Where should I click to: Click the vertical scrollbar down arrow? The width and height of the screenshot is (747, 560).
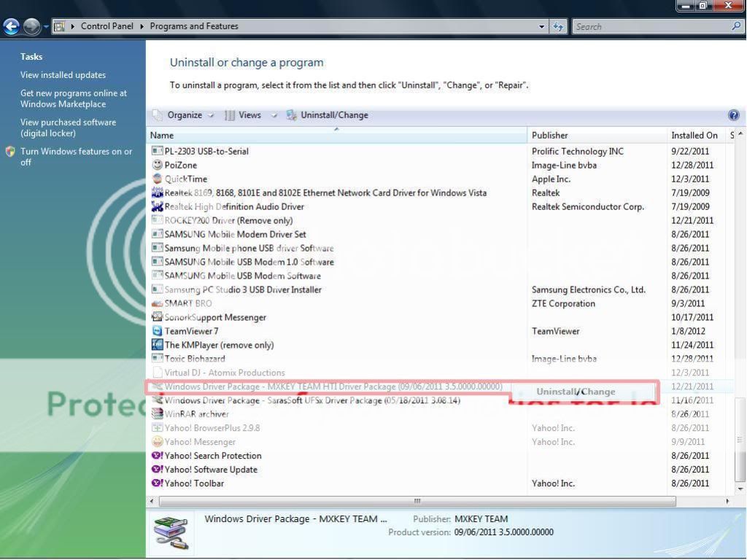click(x=740, y=489)
